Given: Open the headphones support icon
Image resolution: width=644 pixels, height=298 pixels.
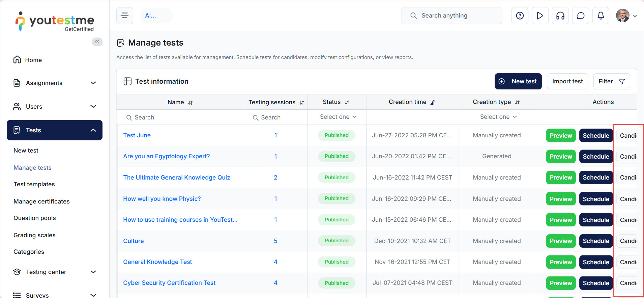Looking at the screenshot, I should (x=560, y=16).
